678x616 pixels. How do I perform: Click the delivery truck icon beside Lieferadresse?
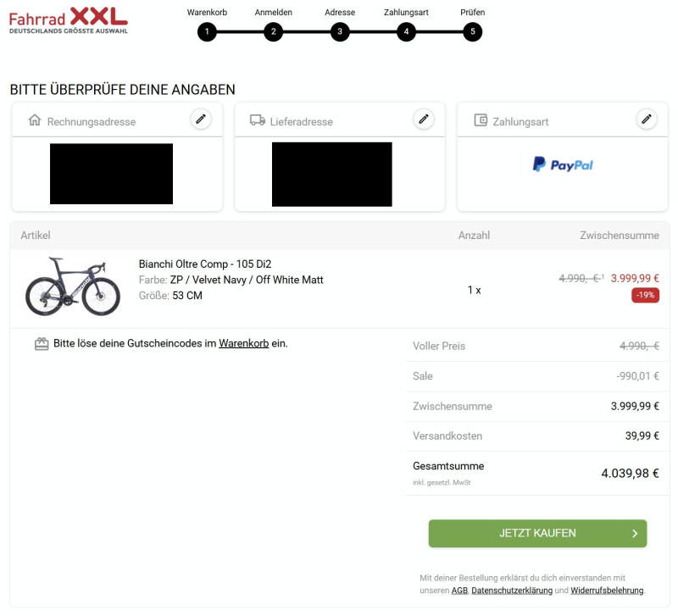coord(258,120)
